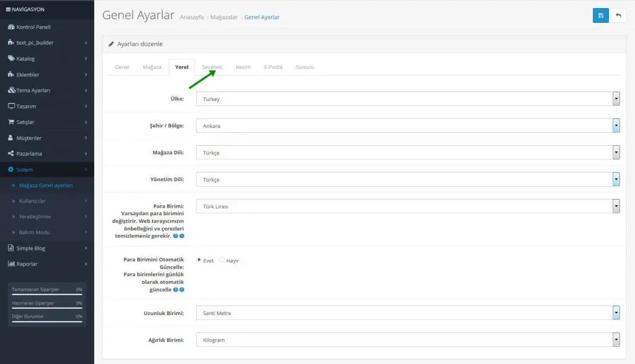Expand the Müşteriler menu item
This screenshot has height=364, width=635.
[47, 138]
